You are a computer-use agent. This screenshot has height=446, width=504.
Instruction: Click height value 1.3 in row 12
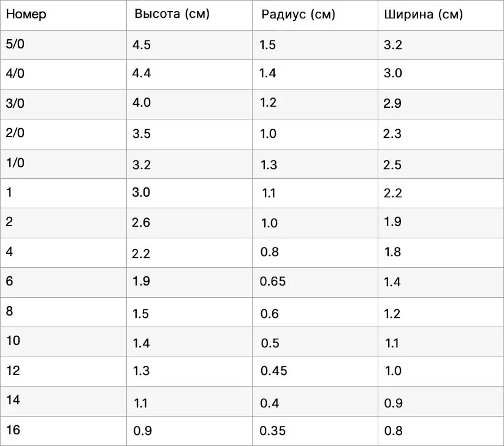(x=142, y=371)
